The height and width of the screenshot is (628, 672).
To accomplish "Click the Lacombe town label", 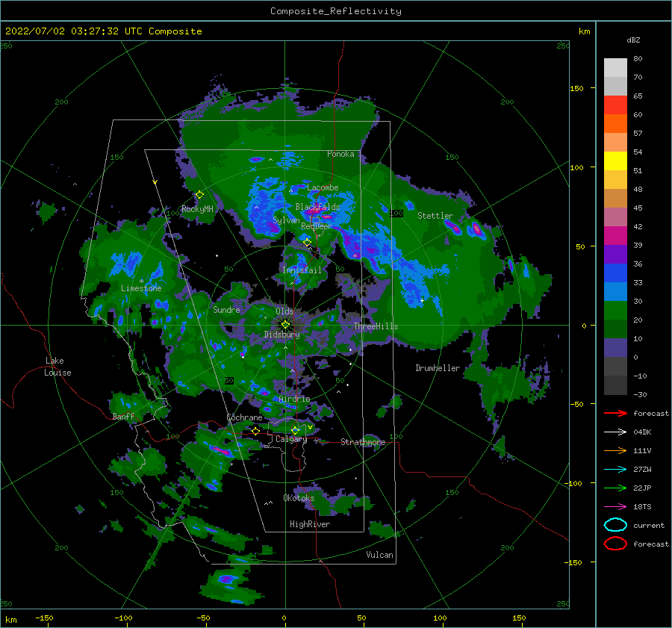I will coord(323,187).
